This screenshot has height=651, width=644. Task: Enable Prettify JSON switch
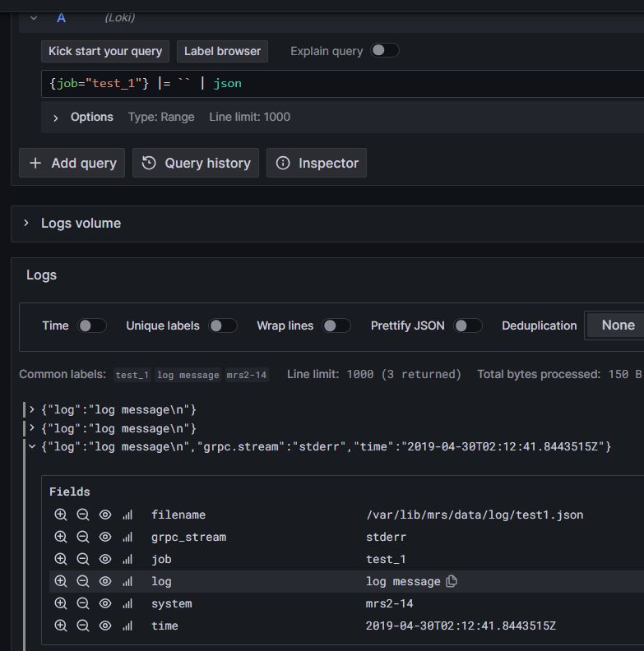[x=468, y=325]
